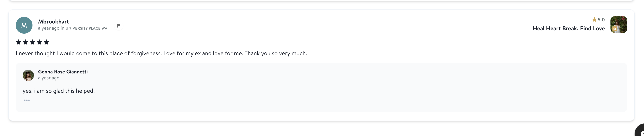
Task: Click the second star in review rating
Action: click(25, 42)
